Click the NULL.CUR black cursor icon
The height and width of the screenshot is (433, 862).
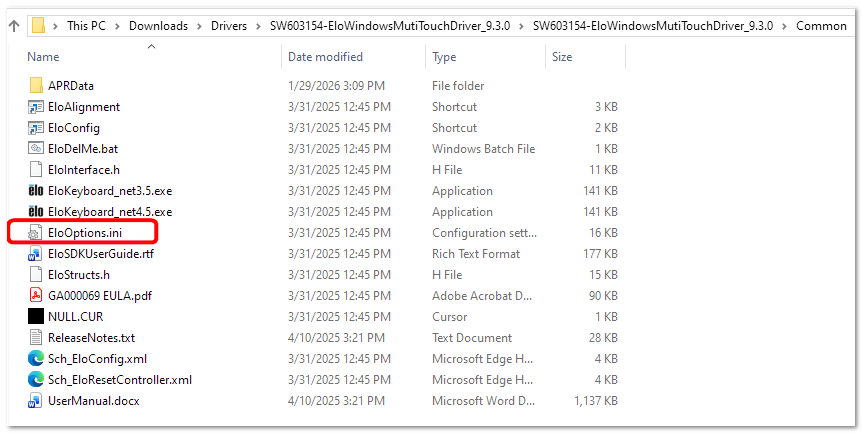[x=36, y=317]
